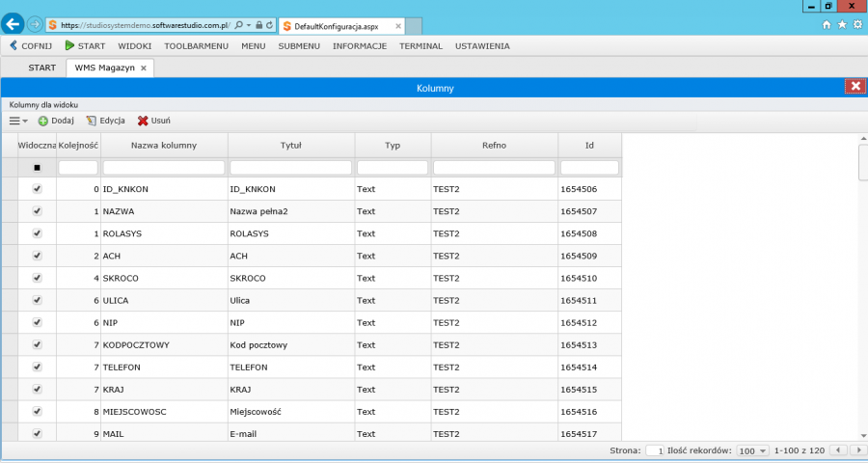Toggle Widoczna checkbox for SKROCO row
The height and width of the screenshot is (463, 868).
37,278
